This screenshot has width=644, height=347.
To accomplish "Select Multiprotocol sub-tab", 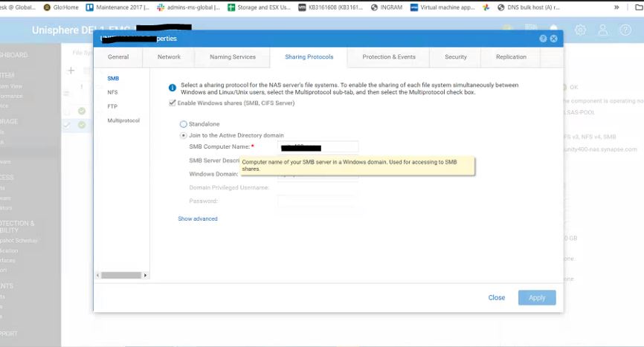I will click(x=123, y=120).
